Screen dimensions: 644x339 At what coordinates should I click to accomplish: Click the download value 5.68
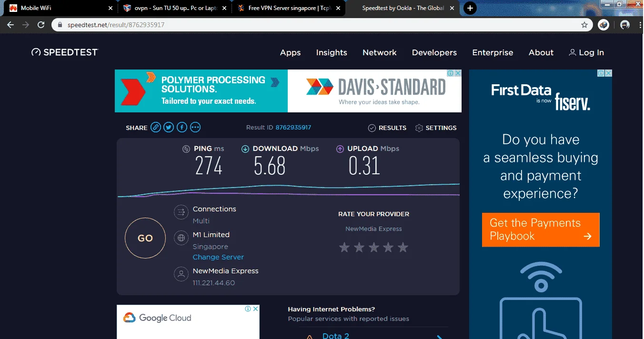point(270,166)
